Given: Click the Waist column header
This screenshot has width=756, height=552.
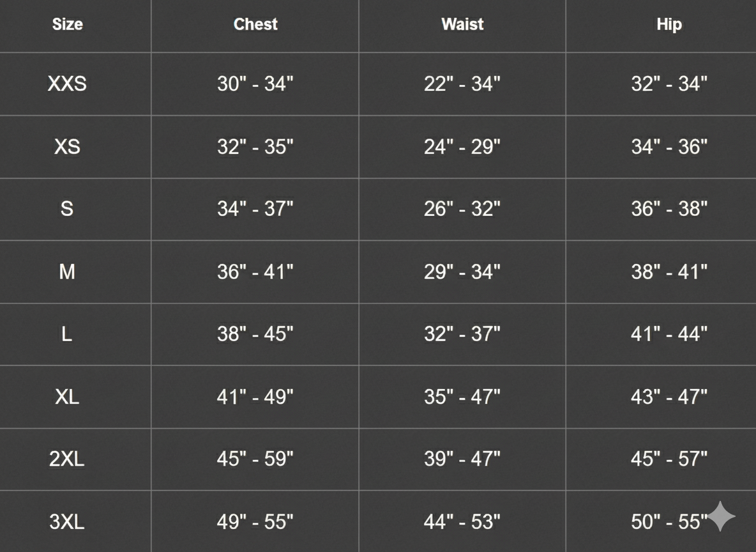Looking at the screenshot, I should 462,24.
